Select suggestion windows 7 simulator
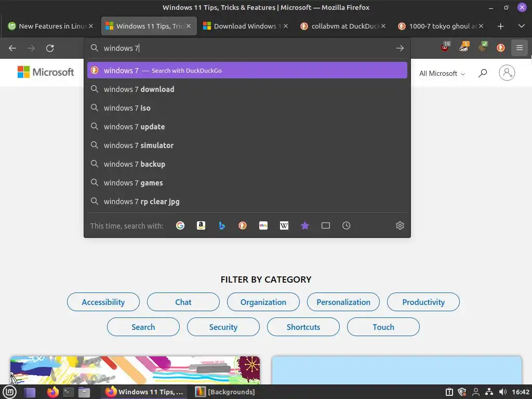This screenshot has height=399, width=532. pyautogui.click(x=247, y=145)
